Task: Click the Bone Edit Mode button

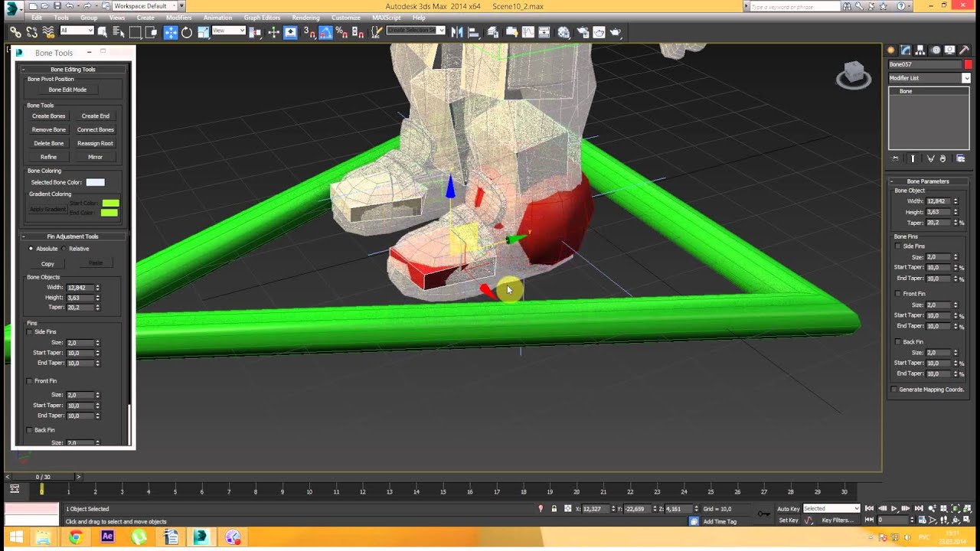Action: click(x=67, y=90)
